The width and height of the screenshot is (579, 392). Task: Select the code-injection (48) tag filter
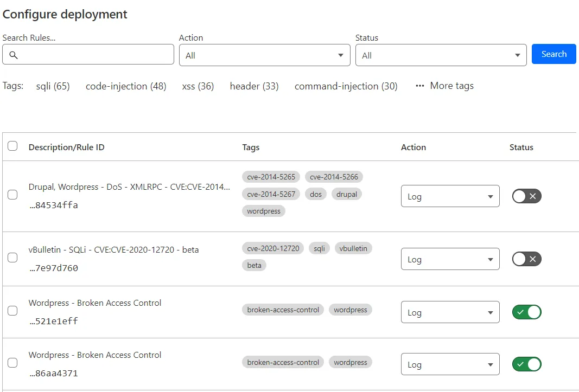coord(125,86)
